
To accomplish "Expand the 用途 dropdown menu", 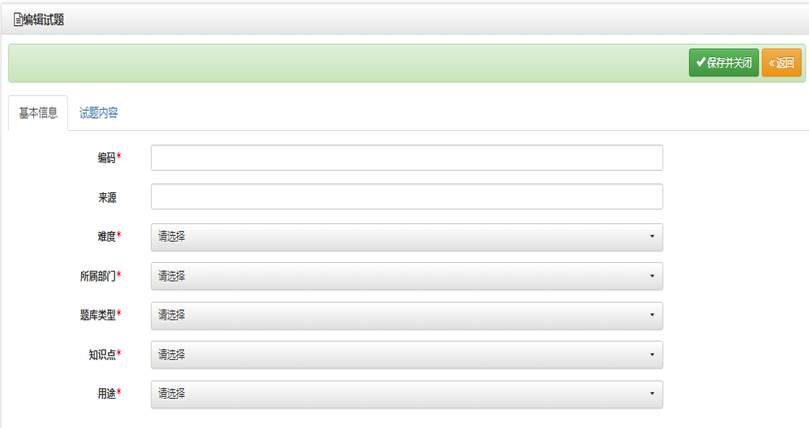I will pos(406,394).
